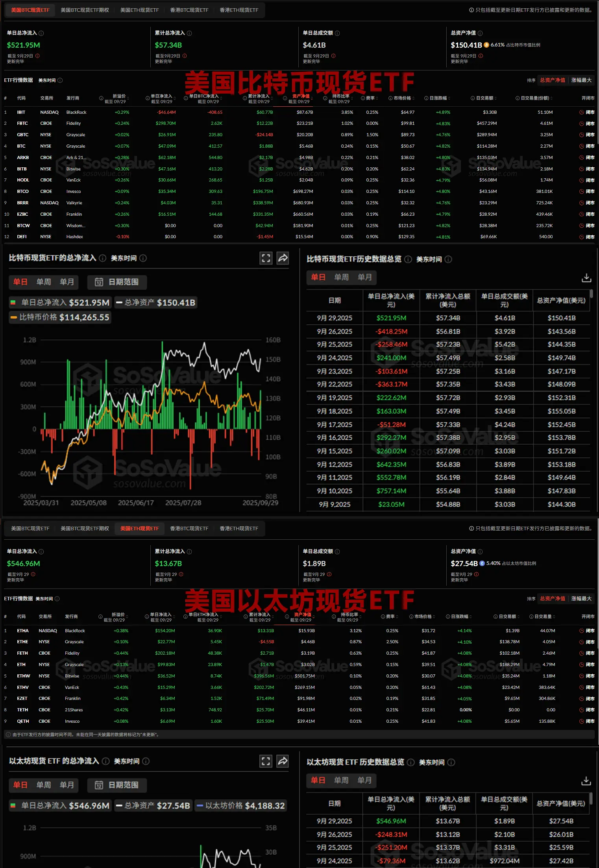
Task: Switch to 香港ETH现货ETF tab in top bar
Action: coord(239,10)
